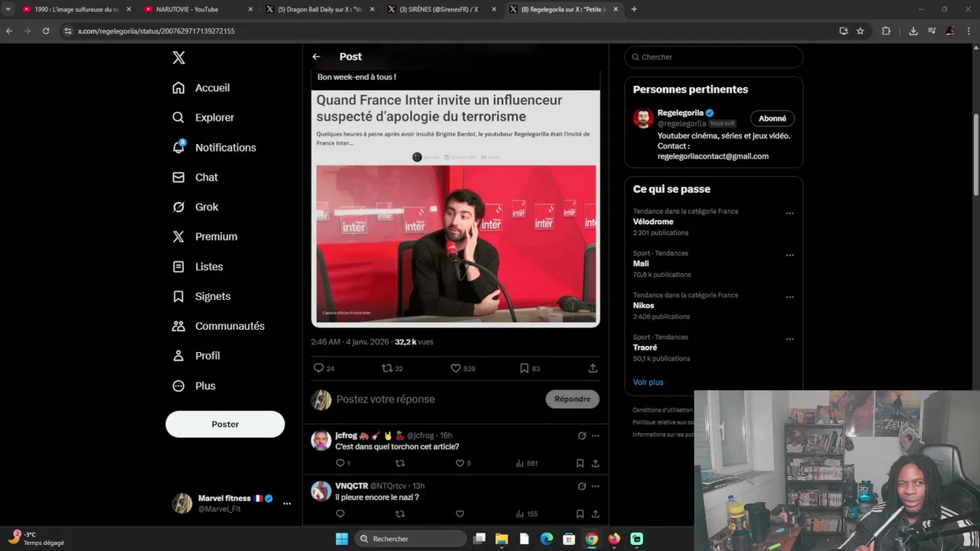The height and width of the screenshot is (551, 980).
Task: Open options for Traoré trend
Action: coord(789,339)
